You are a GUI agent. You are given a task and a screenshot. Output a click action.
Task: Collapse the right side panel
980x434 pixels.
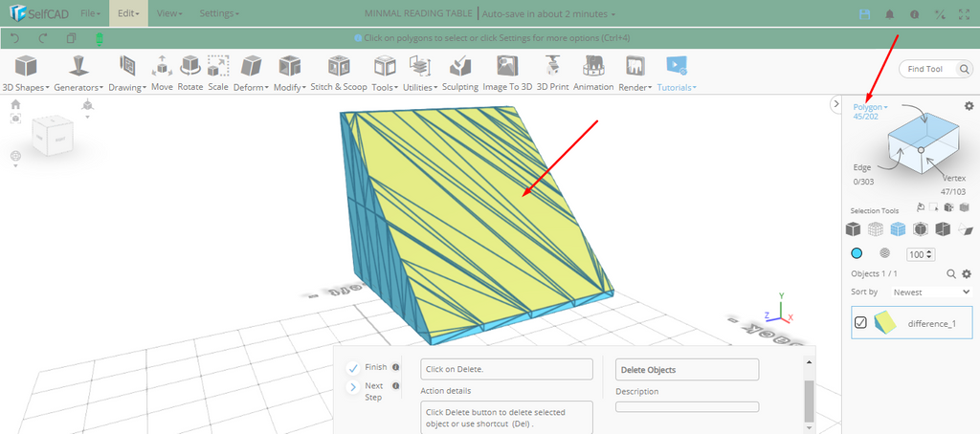[836, 104]
